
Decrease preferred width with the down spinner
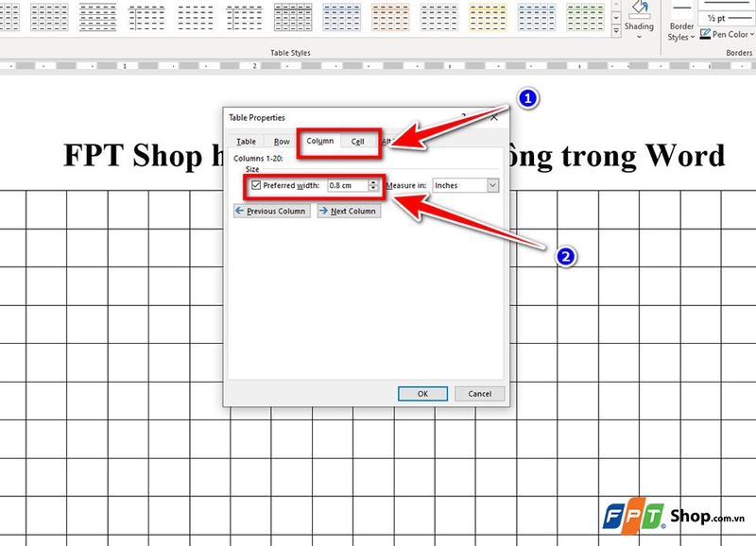pos(373,188)
